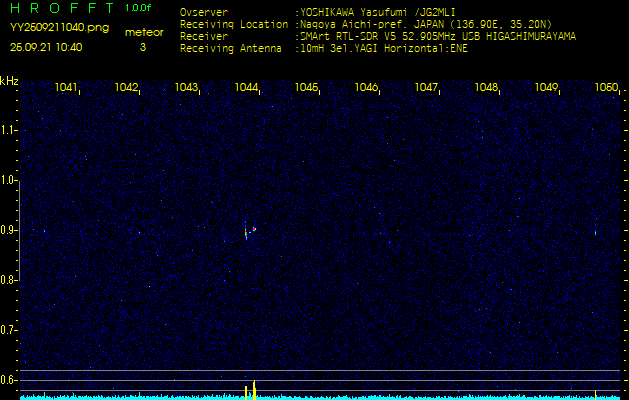
Task: Click the 26.09.21 10:40 timestamp
Action: (x=46, y=47)
